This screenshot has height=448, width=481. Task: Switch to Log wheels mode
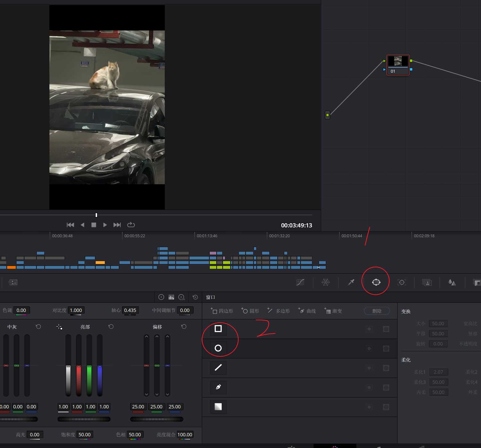pyautogui.click(x=181, y=297)
